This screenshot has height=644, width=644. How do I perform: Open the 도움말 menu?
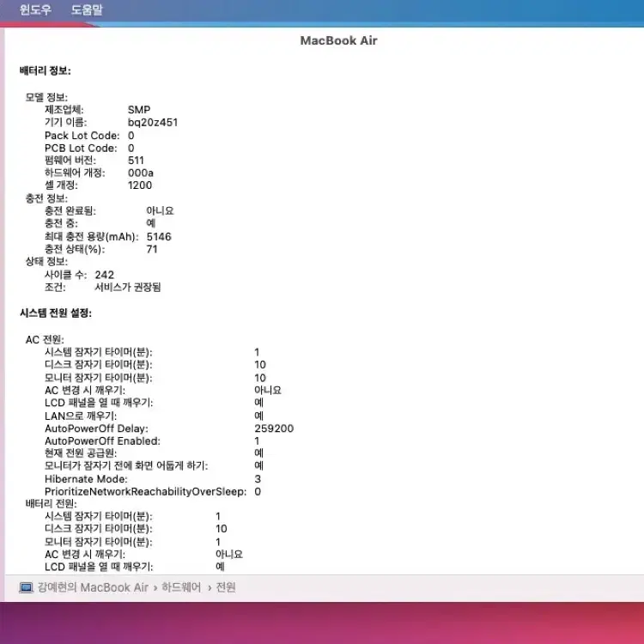coord(87,9)
